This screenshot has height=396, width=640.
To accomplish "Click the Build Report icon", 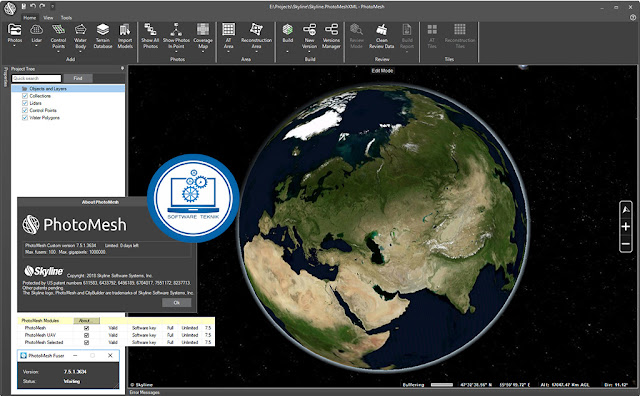I will pos(407,29).
